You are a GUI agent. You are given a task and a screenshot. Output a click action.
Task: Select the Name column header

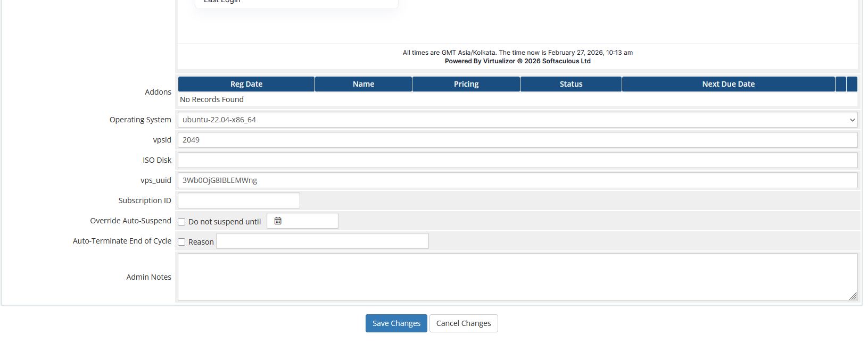tap(363, 84)
